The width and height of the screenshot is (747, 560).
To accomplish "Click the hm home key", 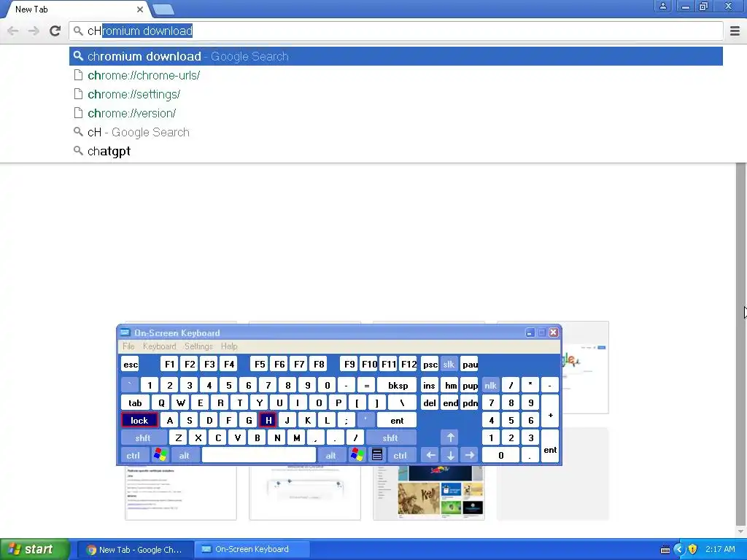I will (x=450, y=385).
